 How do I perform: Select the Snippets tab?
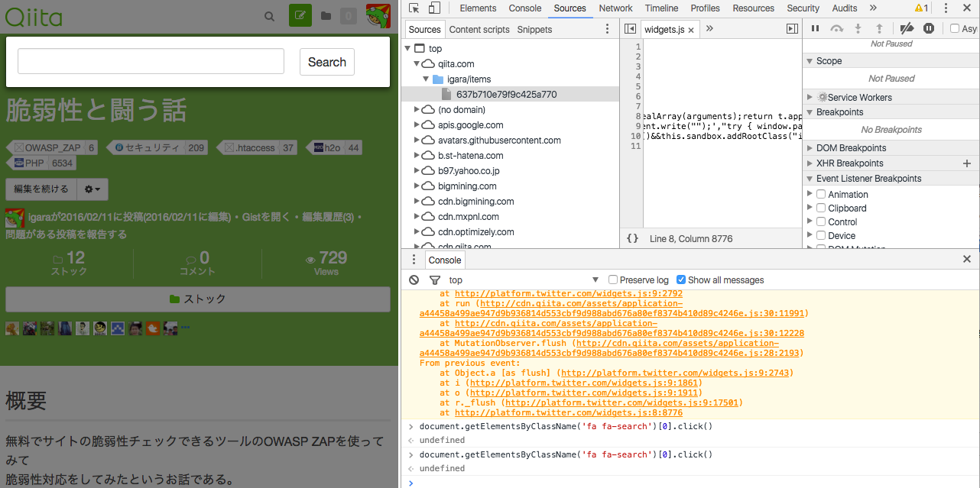coord(534,30)
